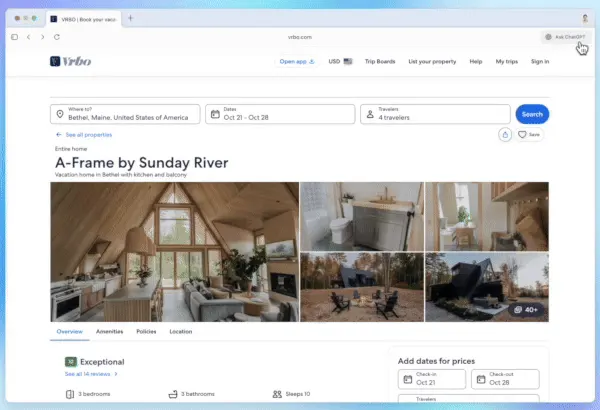Go to My trips
Viewport: 600px width, 410px height.
point(507,61)
